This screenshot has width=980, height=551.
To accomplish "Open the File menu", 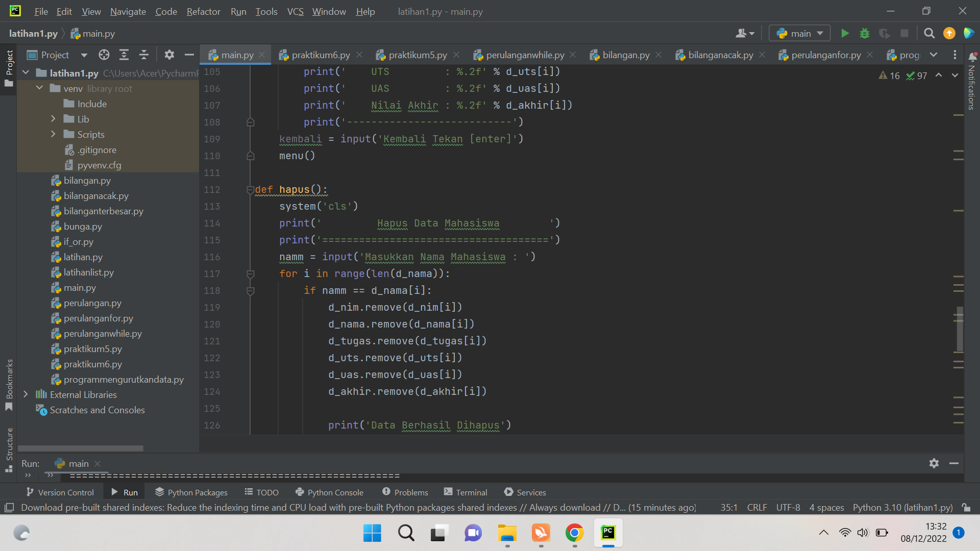I will [x=41, y=11].
